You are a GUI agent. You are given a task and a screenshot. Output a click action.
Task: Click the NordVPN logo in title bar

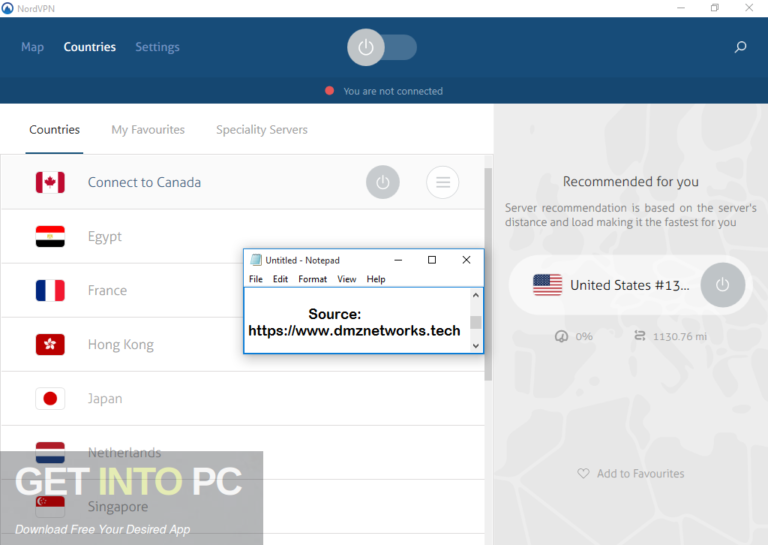tap(7, 8)
